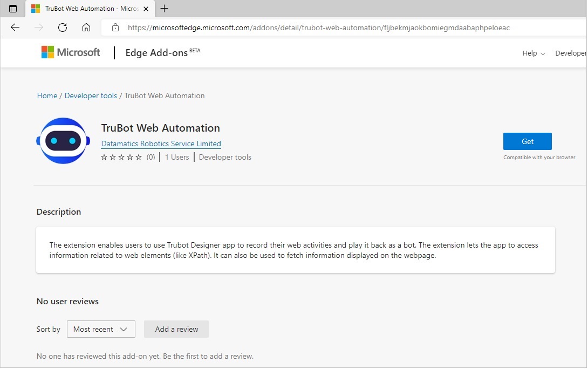
Task: Open a new tab with the plus icon
Action: (x=164, y=8)
